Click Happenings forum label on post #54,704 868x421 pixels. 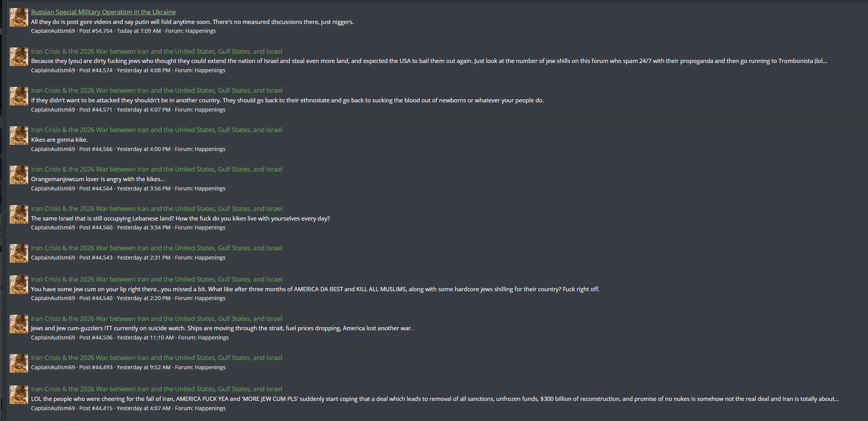pos(200,31)
